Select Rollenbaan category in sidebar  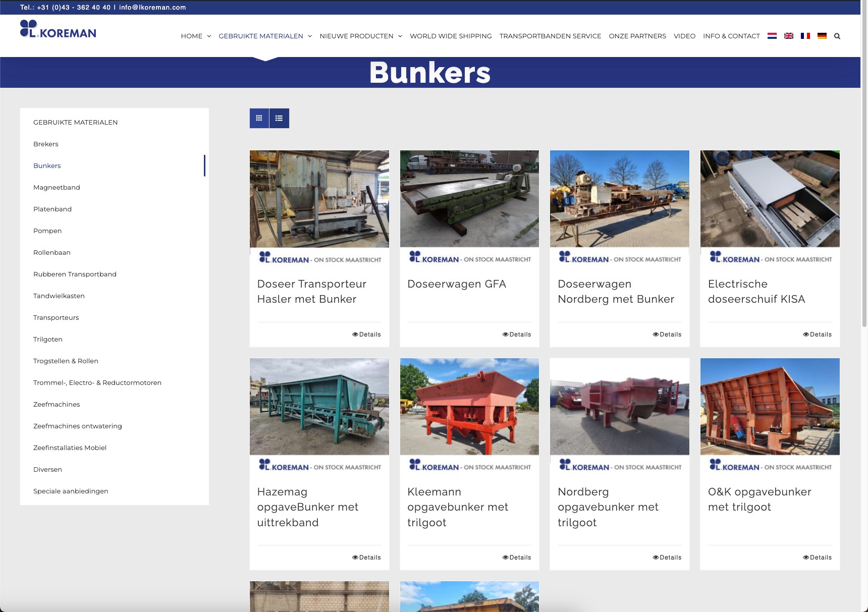[x=52, y=252]
